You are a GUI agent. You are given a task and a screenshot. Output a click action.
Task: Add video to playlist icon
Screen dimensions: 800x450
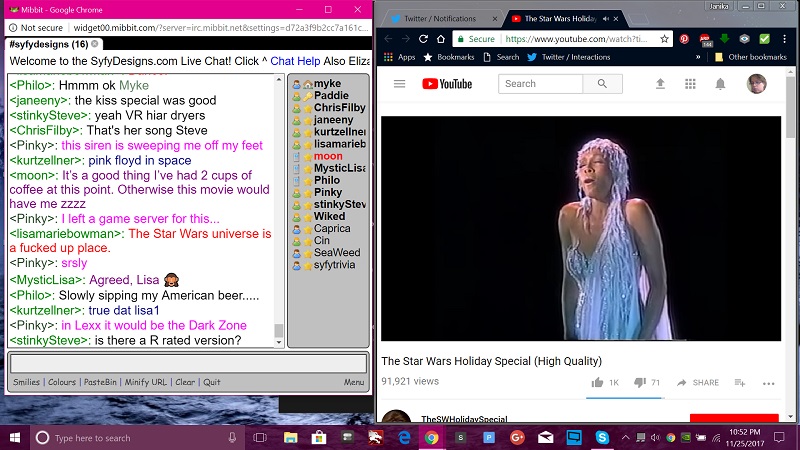pos(740,382)
